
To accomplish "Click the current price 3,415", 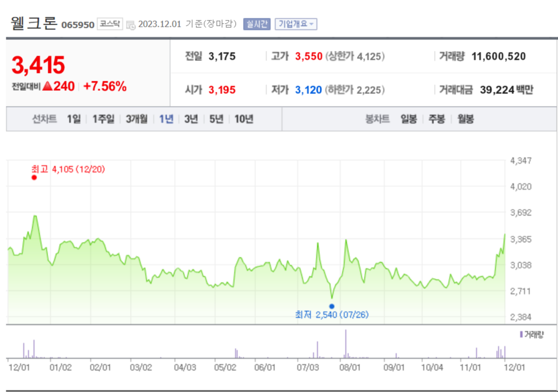I will [x=38, y=65].
